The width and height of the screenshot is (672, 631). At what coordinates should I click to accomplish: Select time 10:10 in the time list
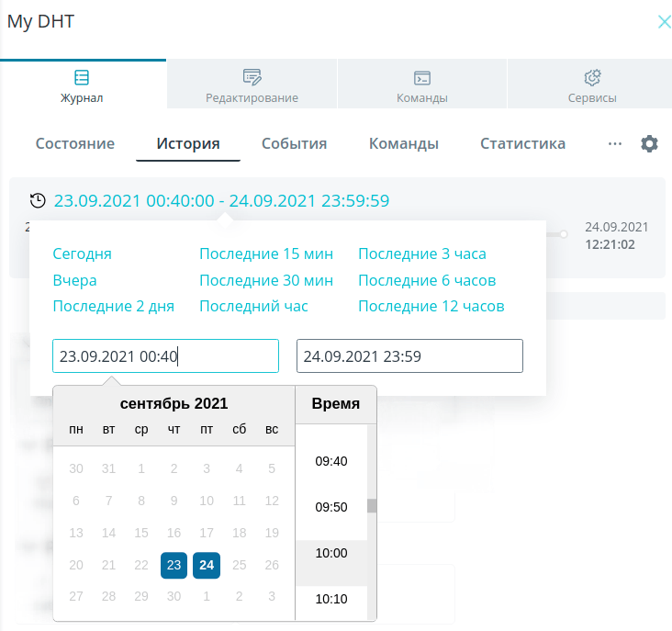pyautogui.click(x=331, y=599)
